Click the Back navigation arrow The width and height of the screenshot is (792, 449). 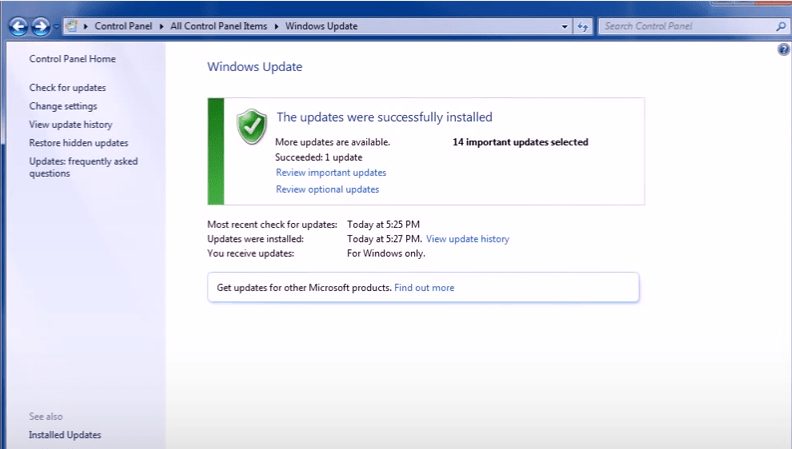pyautogui.click(x=19, y=26)
